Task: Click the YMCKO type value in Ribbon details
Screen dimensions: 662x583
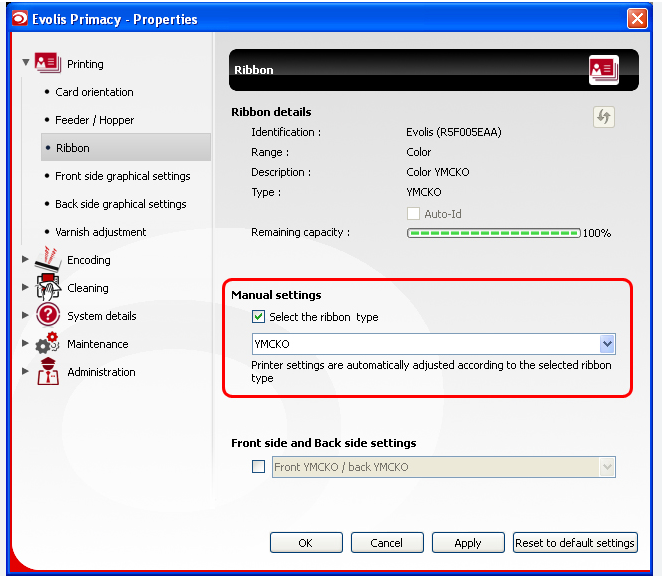Action: point(424,192)
